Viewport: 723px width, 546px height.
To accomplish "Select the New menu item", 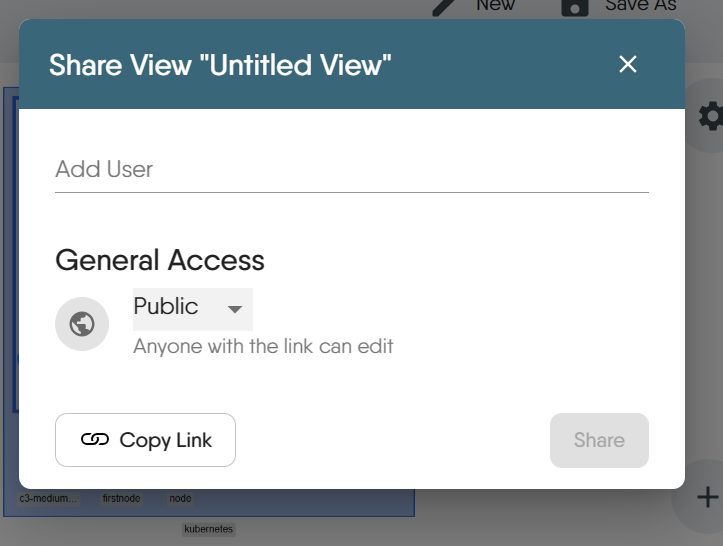I will click(x=495, y=5).
